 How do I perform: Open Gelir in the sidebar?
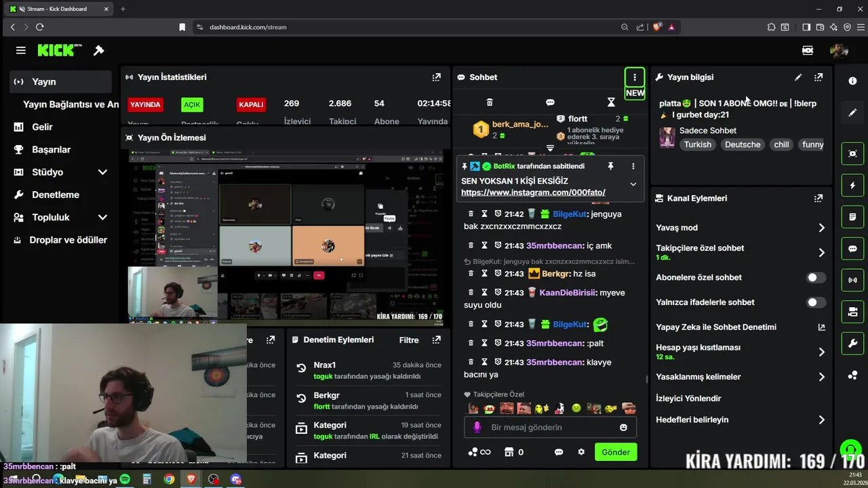coord(60,127)
